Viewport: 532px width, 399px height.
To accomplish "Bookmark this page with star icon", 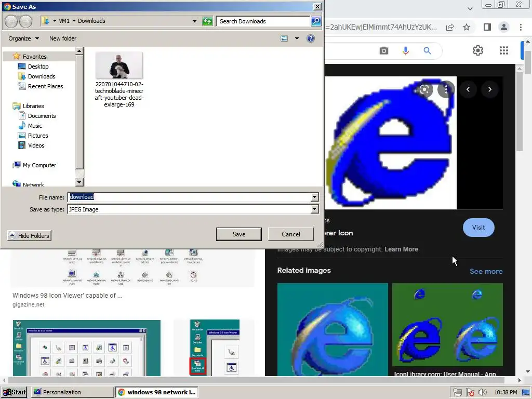I will click(467, 27).
